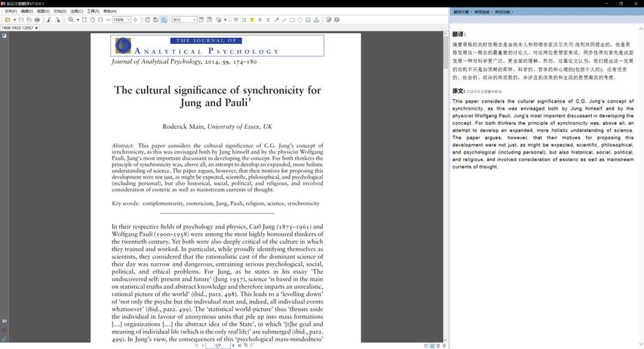This screenshot has width=644, height=349.
Task: Click the find previous icon
Action: pyautogui.click(x=201, y=20)
